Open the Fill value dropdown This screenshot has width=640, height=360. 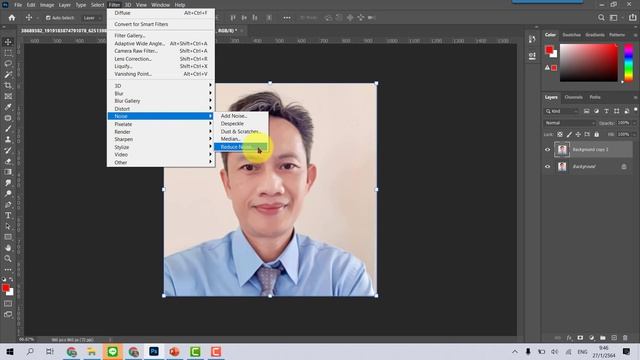tap(626, 134)
